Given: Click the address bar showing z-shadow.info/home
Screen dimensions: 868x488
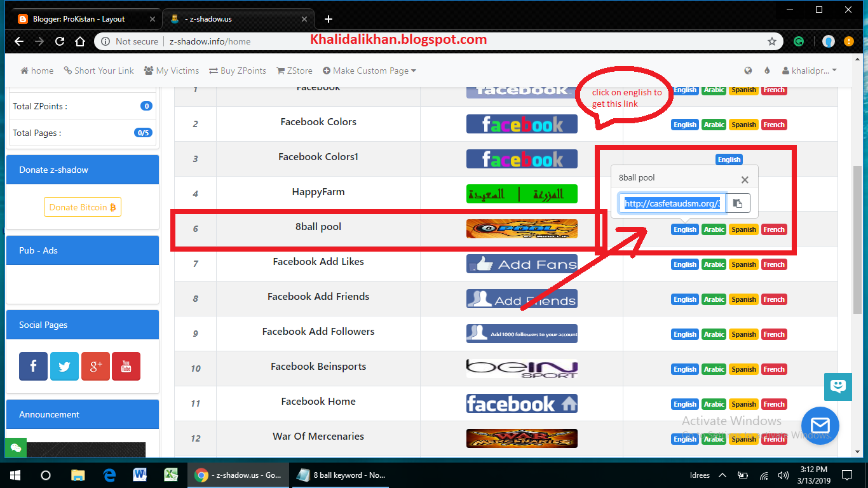Looking at the screenshot, I should [438, 41].
